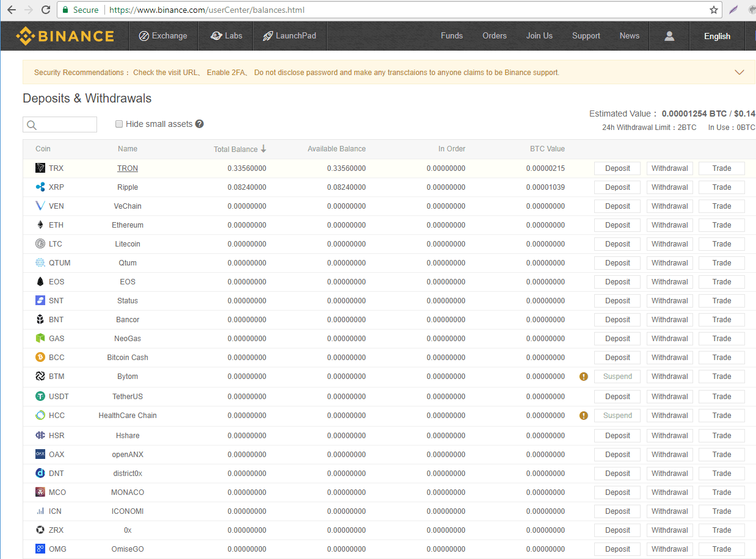
Task: Click the HealthCare Chain HCC icon
Action: [x=40, y=416]
